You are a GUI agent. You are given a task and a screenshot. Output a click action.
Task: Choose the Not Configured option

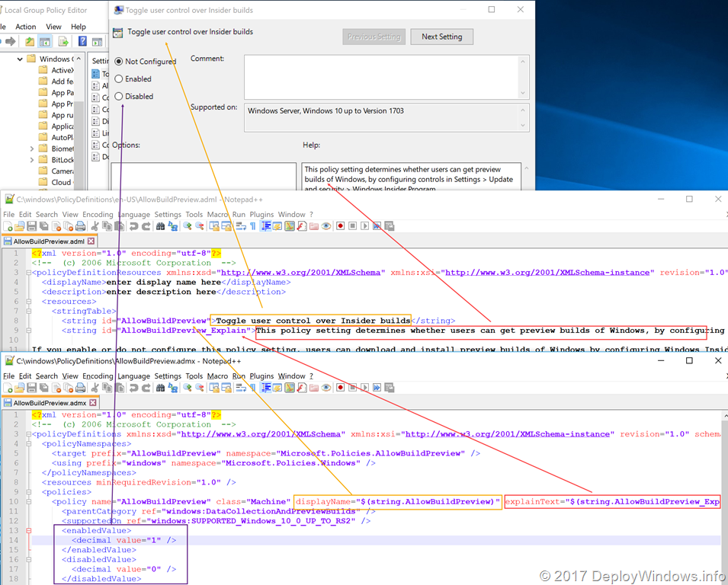(118, 62)
